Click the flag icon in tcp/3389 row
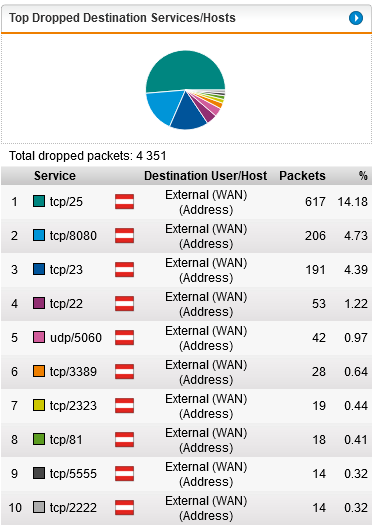This screenshot has height=529, width=378. click(x=124, y=371)
